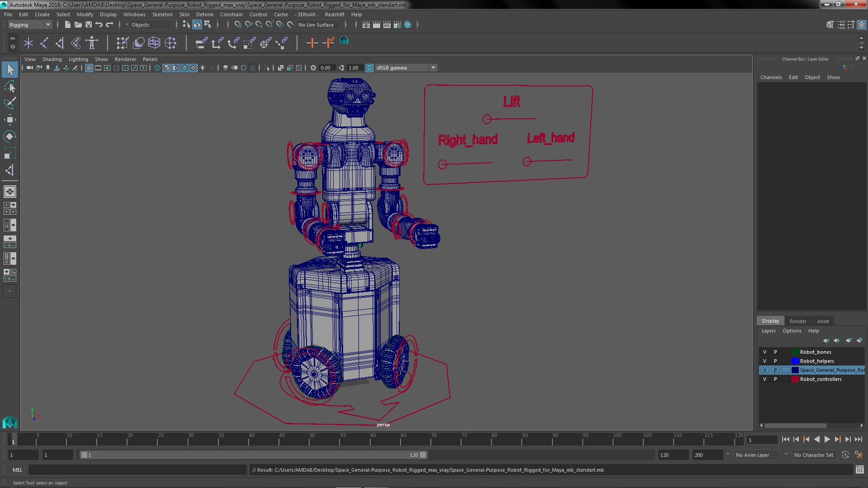
Task: Click frame 60 on the timeline
Action: click(373, 439)
